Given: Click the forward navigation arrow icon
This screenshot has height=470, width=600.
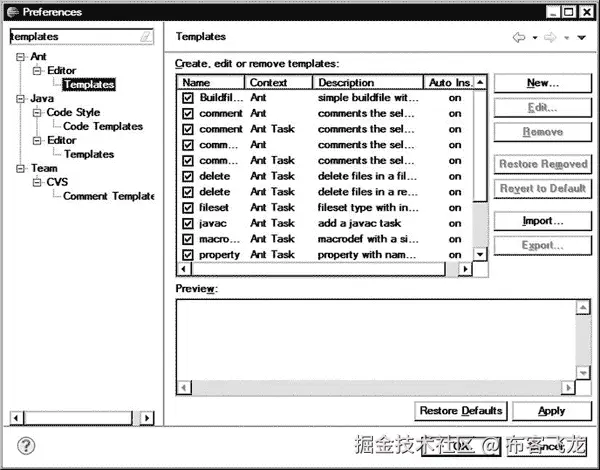Looking at the screenshot, I should click(550, 38).
